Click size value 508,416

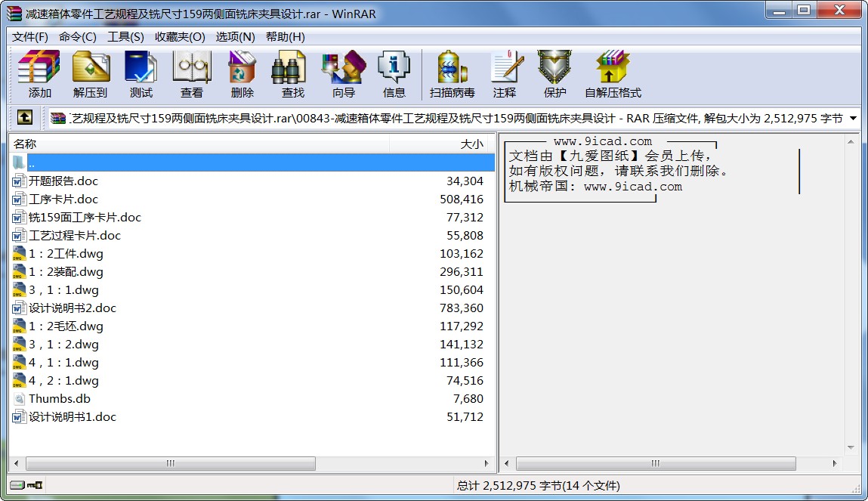point(462,199)
